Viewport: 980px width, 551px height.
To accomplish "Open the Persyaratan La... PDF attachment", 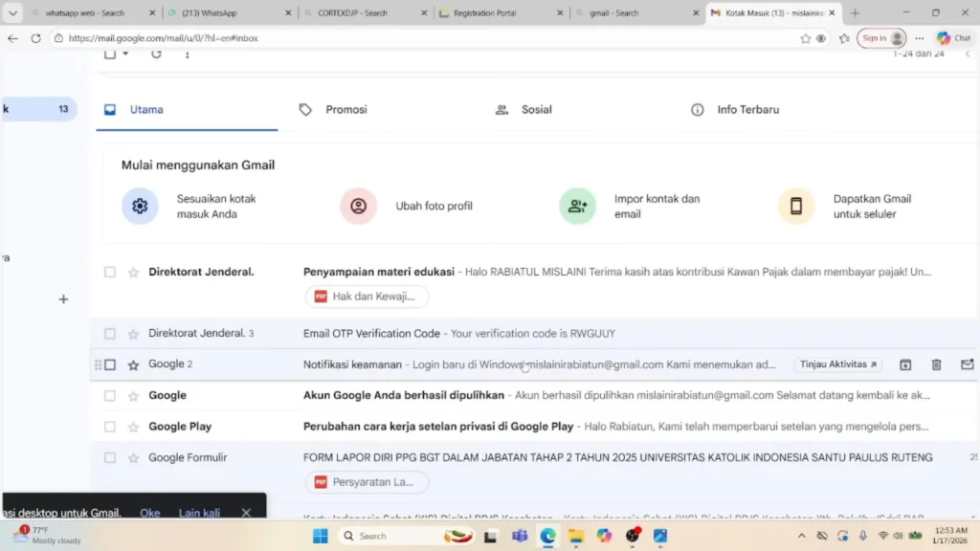I will point(367,482).
